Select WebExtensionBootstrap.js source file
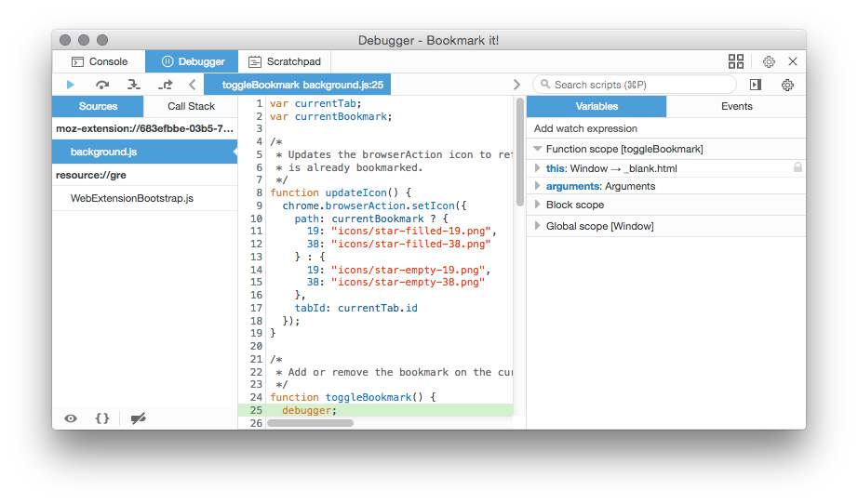This screenshot has height=504, width=858. point(131,198)
